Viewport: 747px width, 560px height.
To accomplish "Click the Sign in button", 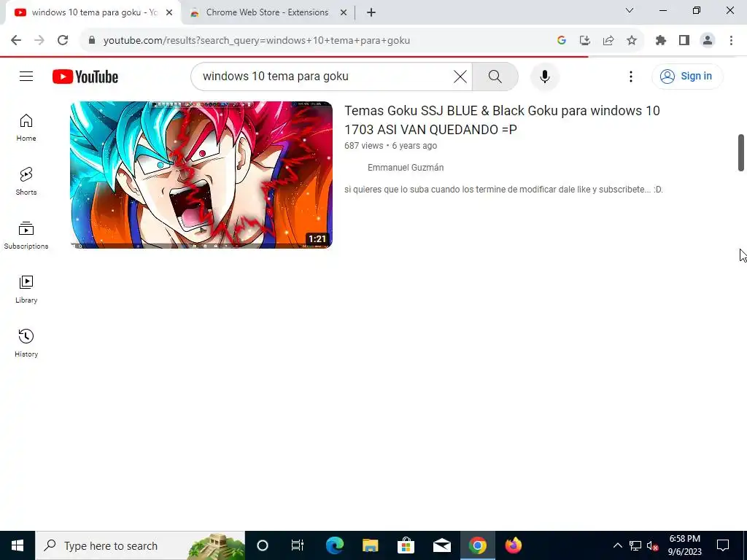I will pyautogui.click(x=687, y=76).
